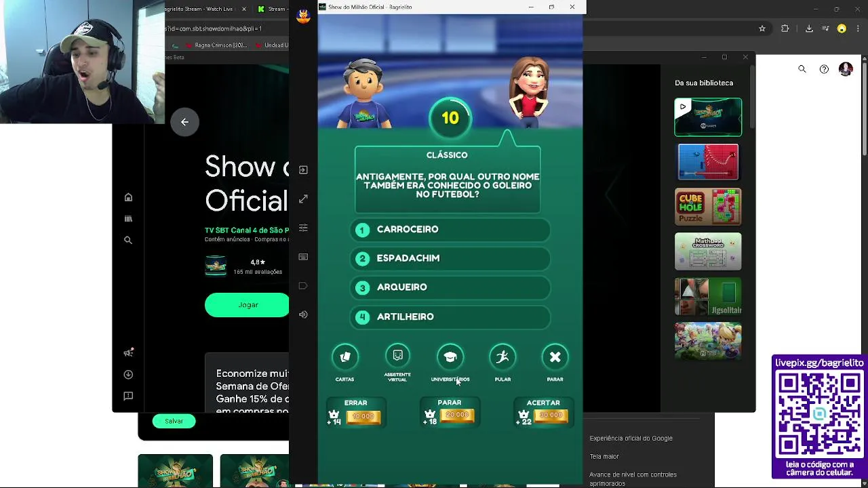The image size is (868, 488).
Task: Click the fox avatar icon above the emulator toolbar
Action: click(x=303, y=16)
